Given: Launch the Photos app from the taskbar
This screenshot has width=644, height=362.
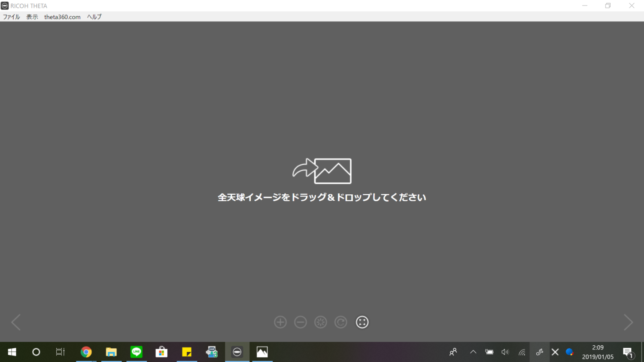Looking at the screenshot, I should [x=262, y=352].
